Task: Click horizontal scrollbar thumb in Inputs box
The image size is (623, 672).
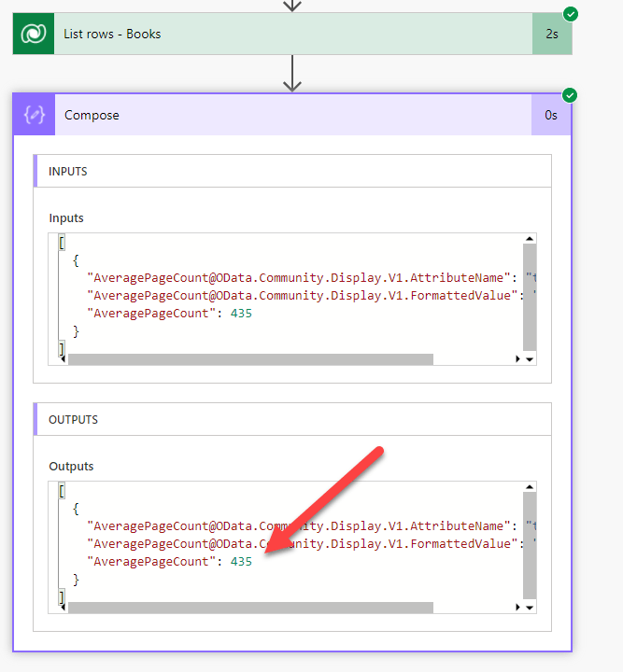Action: coord(250,359)
